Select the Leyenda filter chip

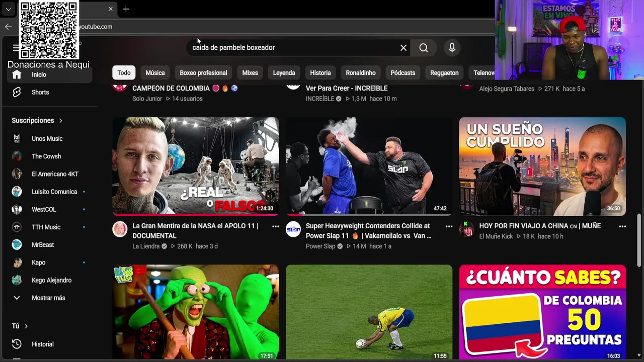click(284, 73)
